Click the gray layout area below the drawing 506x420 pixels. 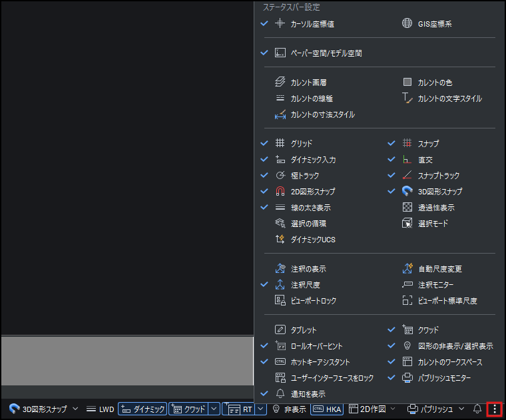[x=126, y=361]
